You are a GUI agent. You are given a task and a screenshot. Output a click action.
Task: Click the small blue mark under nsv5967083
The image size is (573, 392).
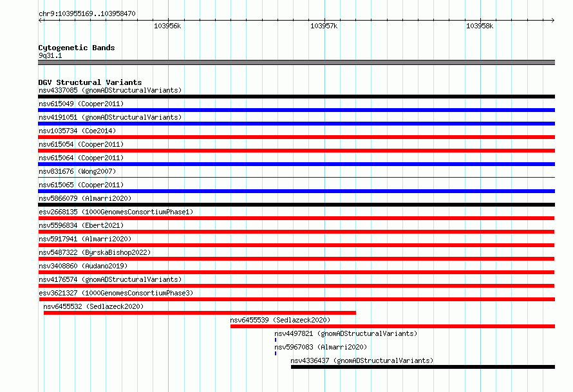pos(276,353)
